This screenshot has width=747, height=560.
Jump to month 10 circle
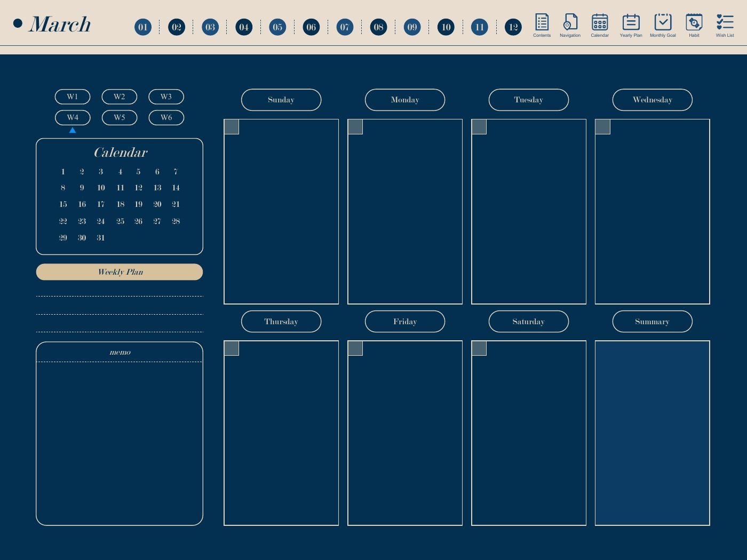pos(446,27)
